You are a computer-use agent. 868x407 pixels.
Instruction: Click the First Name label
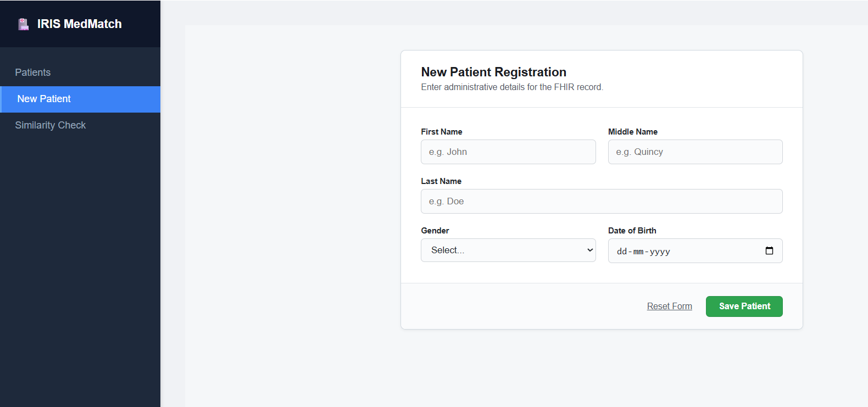tap(441, 132)
